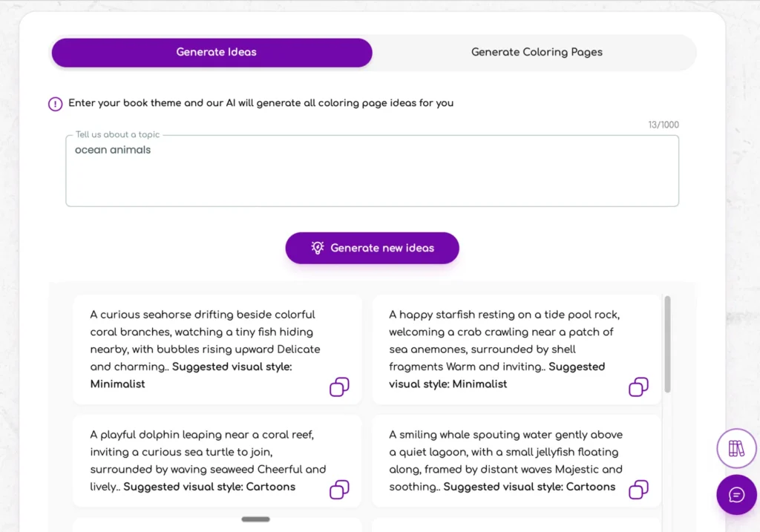
Task: Copy the playful dolphin idea
Action: point(339,490)
